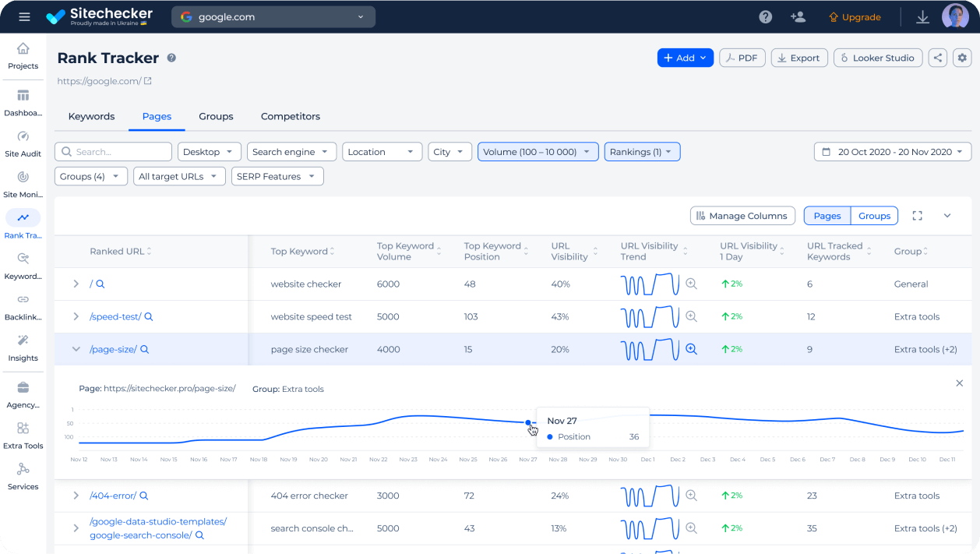Go to Projects in sidebar
Screen dimensions: 980x554
(23, 55)
